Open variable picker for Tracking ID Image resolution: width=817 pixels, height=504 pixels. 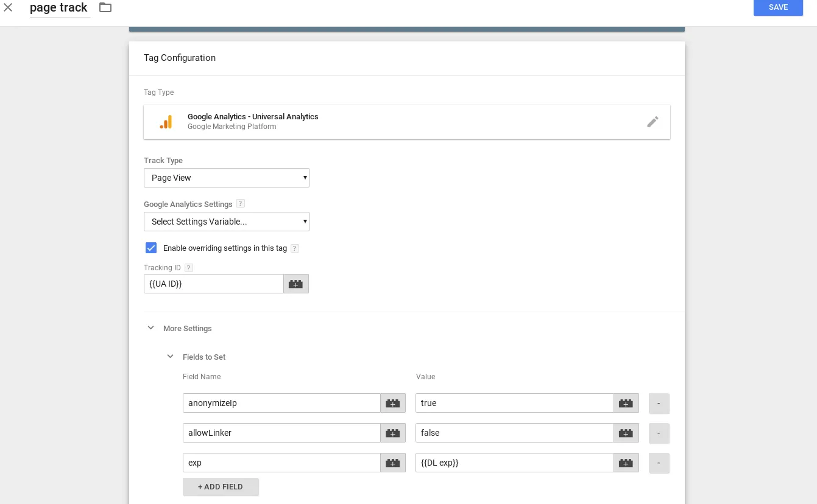coord(295,284)
